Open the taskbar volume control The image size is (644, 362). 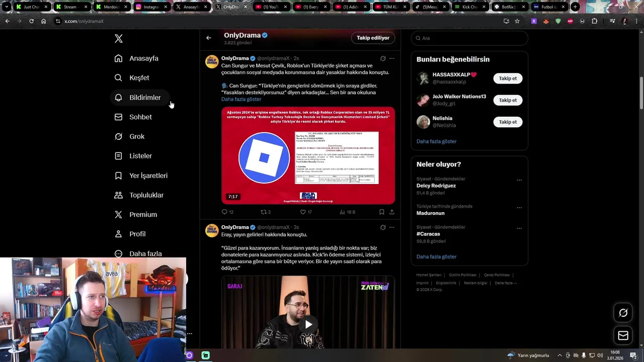[x=600, y=355]
